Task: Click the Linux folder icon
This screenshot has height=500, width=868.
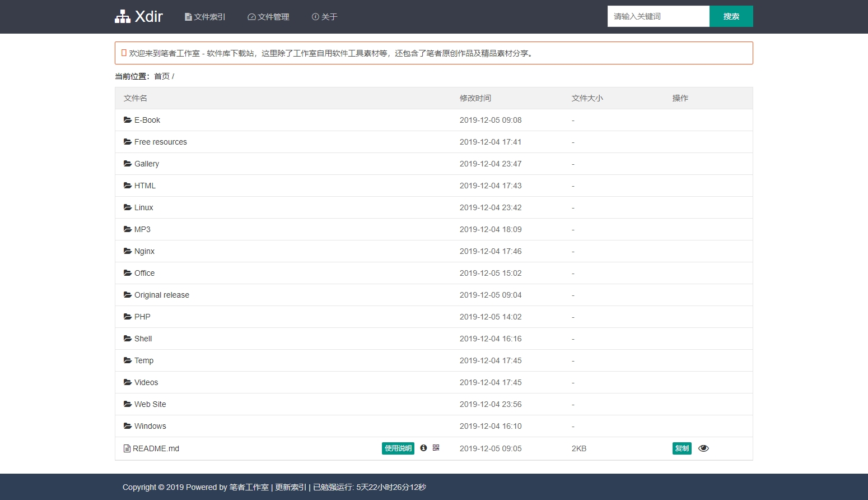Action: coord(128,207)
